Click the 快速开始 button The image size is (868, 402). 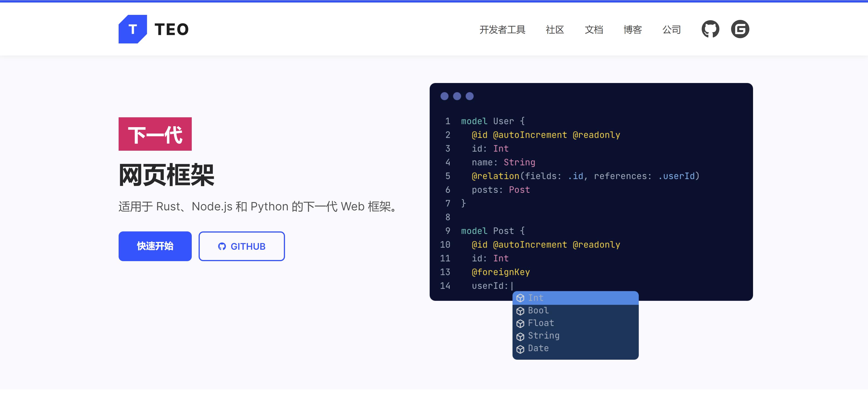coord(155,246)
